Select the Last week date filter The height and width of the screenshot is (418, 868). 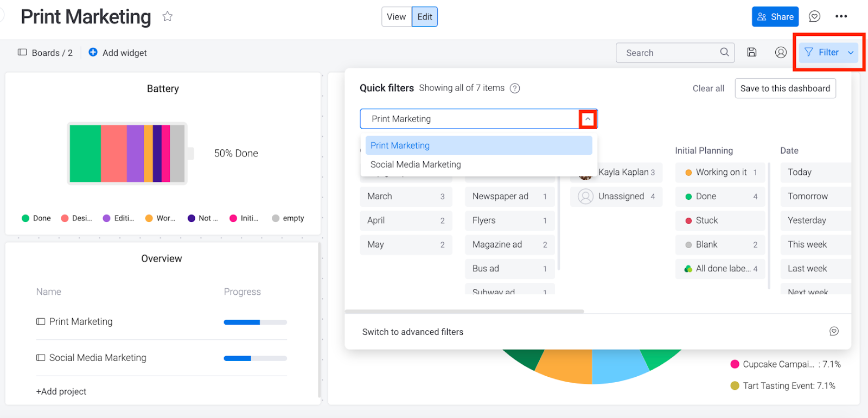click(x=816, y=269)
